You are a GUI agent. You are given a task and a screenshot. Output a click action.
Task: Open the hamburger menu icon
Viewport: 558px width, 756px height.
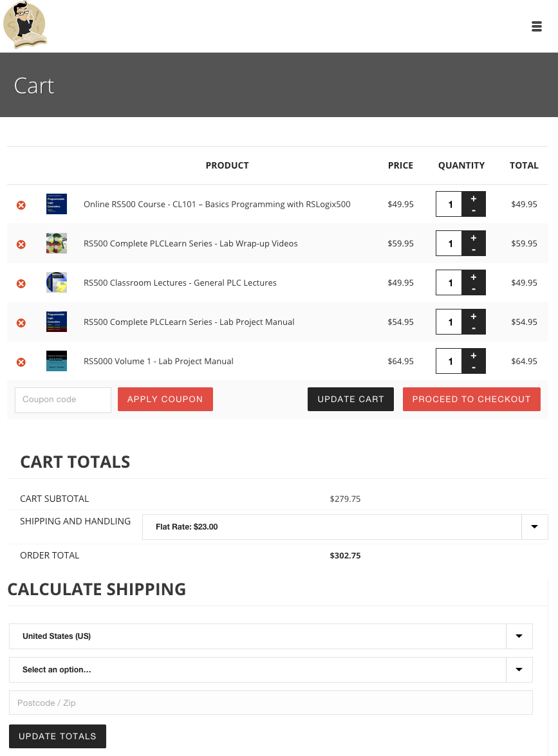click(536, 26)
